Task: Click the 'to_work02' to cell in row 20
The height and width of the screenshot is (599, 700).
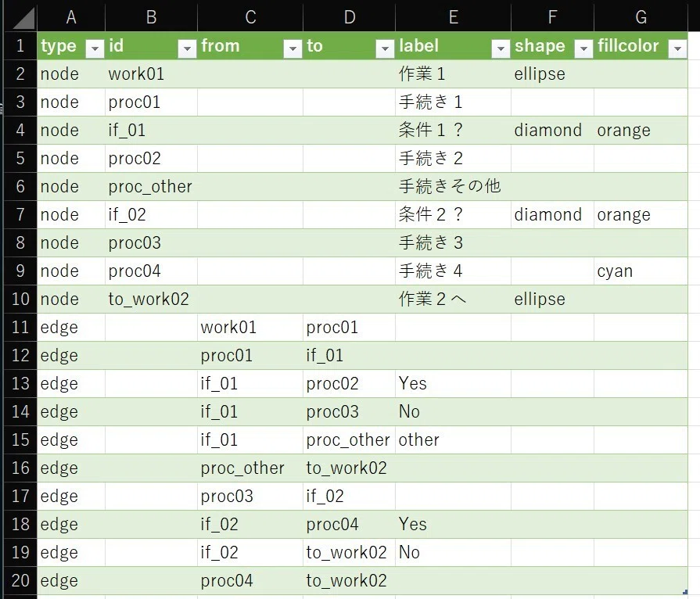Action: 350,580
